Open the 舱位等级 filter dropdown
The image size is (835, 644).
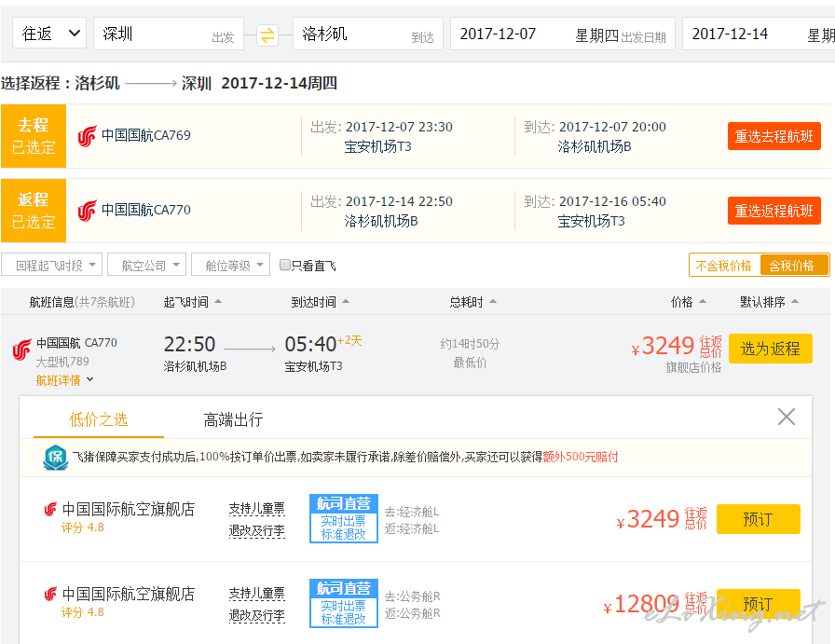pos(230,265)
